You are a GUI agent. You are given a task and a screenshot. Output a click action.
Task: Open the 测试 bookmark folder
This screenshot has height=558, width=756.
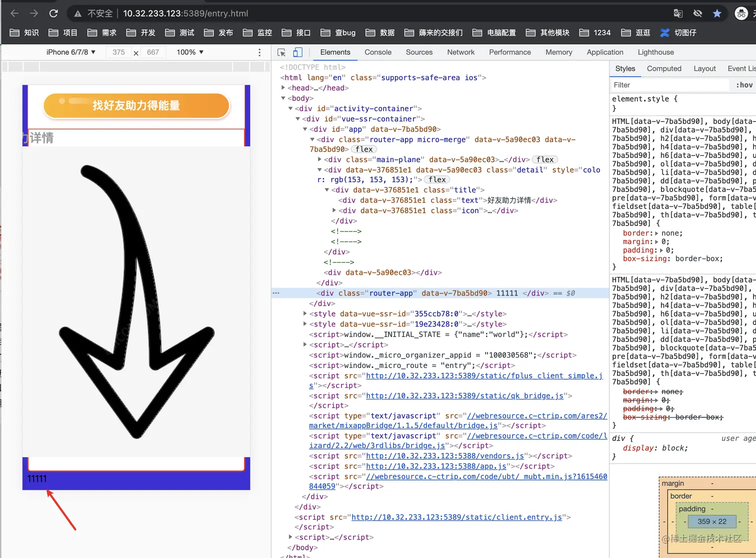pos(180,32)
